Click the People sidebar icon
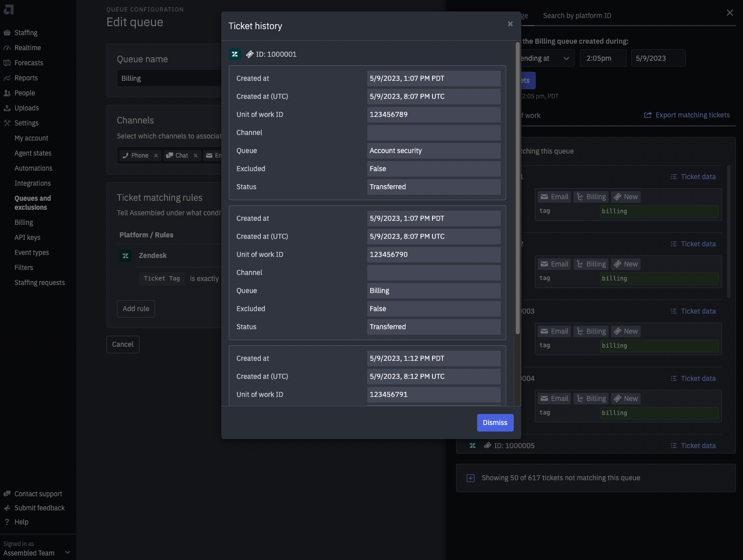Viewport: 743px width, 560px height. point(7,93)
